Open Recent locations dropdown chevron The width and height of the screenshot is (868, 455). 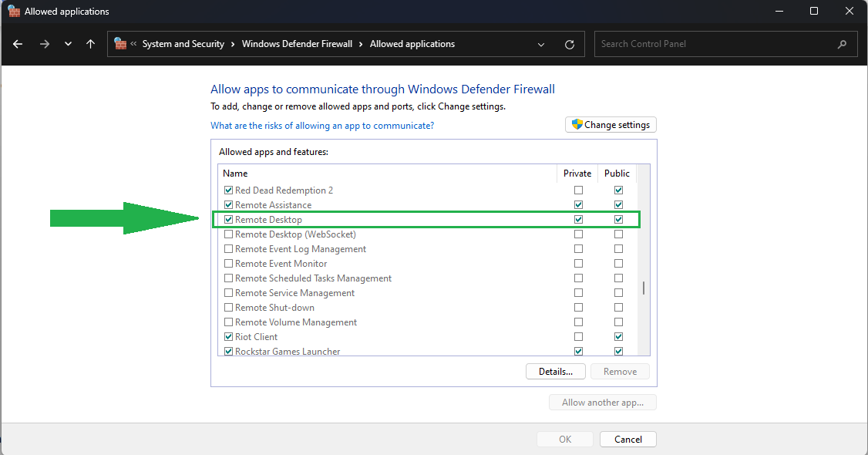pyautogui.click(x=68, y=44)
